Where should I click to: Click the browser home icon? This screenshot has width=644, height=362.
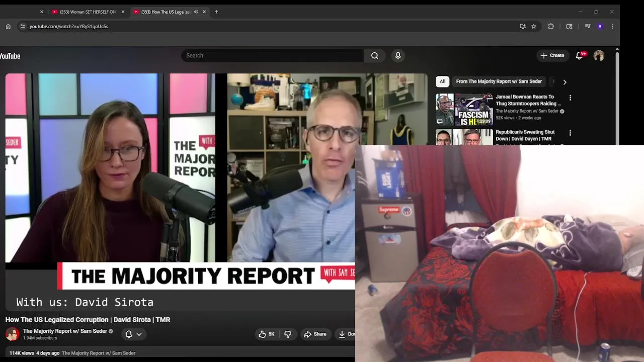(x=8, y=26)
